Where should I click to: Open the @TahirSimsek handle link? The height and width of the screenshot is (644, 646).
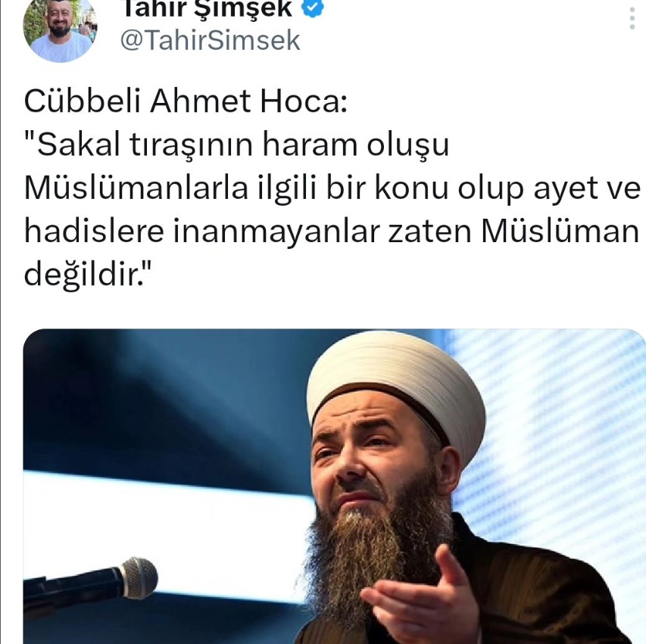click(x=210, y=40)
